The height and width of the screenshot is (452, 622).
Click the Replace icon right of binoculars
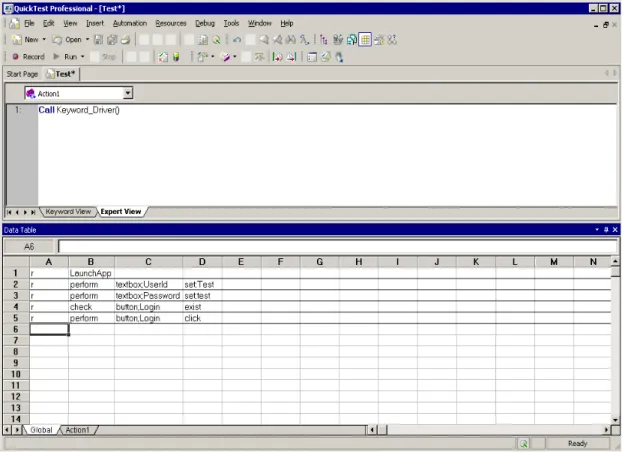pos(304,40)
